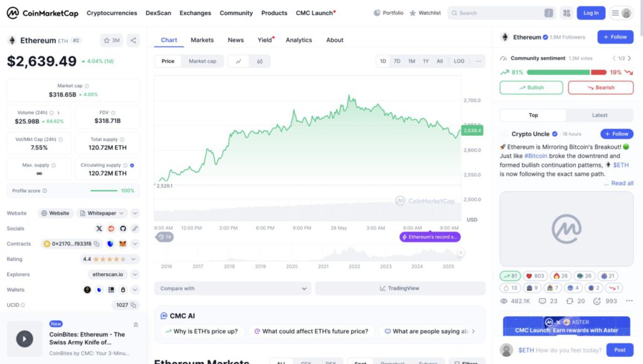The image size is (643, 364).
Task: Click the Log In button
Action: pyautogui.click(x=591, y=13)
